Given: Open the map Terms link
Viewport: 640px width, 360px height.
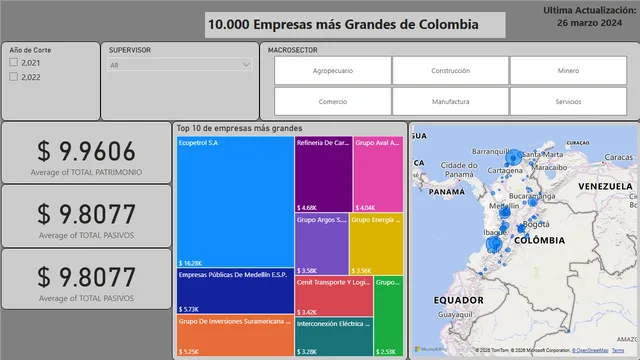Looking at the screenshot, I should (618, 350).
